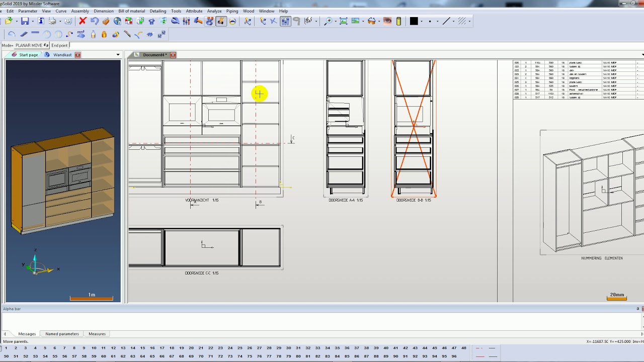The image size is (644, 362).
Task: Open the Assembly menu
Action: [80, 11]
